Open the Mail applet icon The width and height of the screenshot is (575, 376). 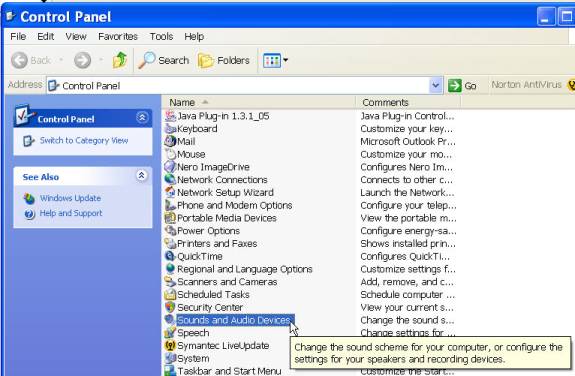tap(170, 142)
